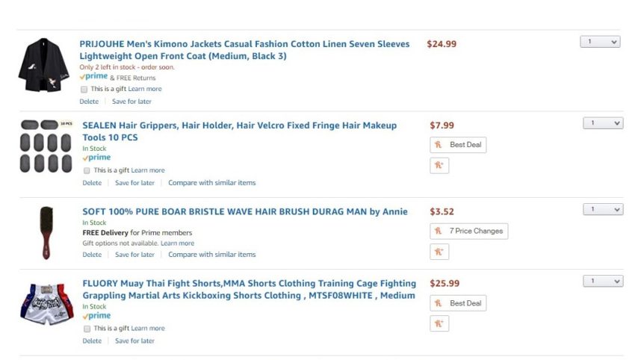Click boar bristle hair brush image
The height and width of the screenshot is (360, 644).
[x=46, y=233]
